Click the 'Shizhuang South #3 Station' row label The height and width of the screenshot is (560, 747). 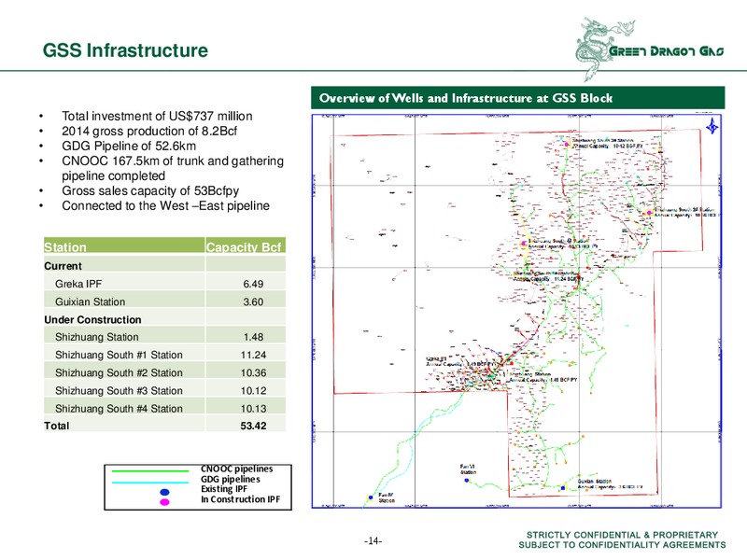point(119,391)
